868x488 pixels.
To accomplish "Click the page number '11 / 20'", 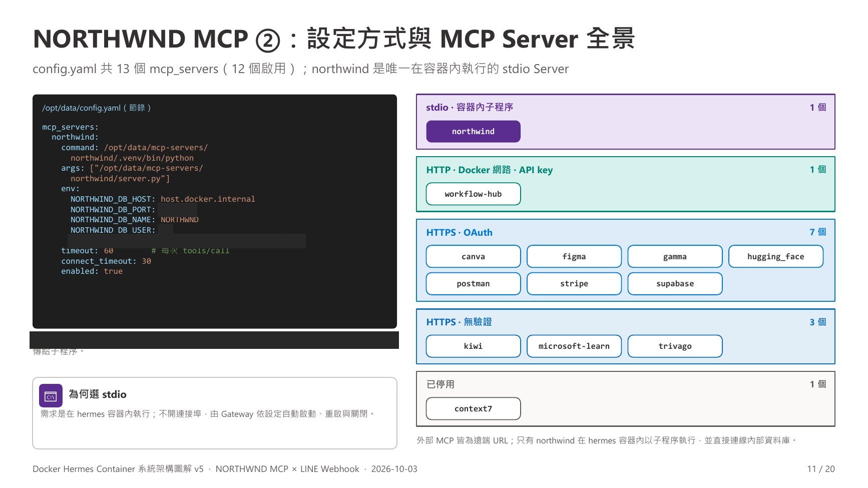I will pos(821,469).
